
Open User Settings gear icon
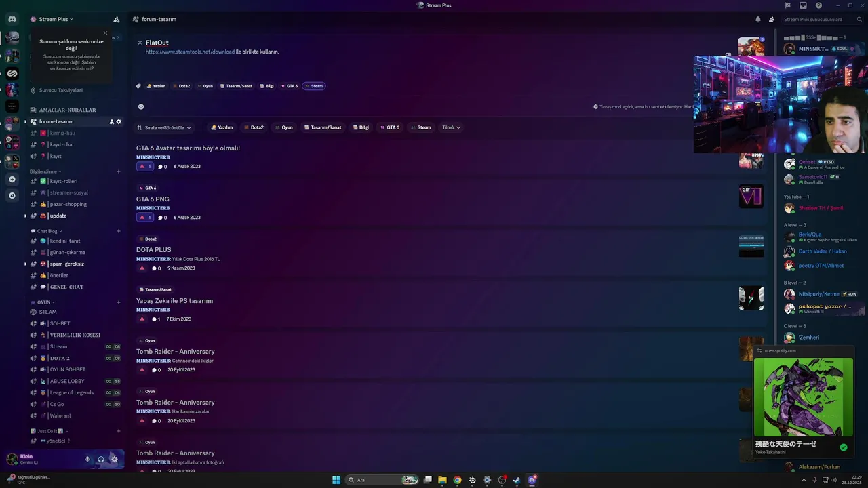[x=114, y=459]
